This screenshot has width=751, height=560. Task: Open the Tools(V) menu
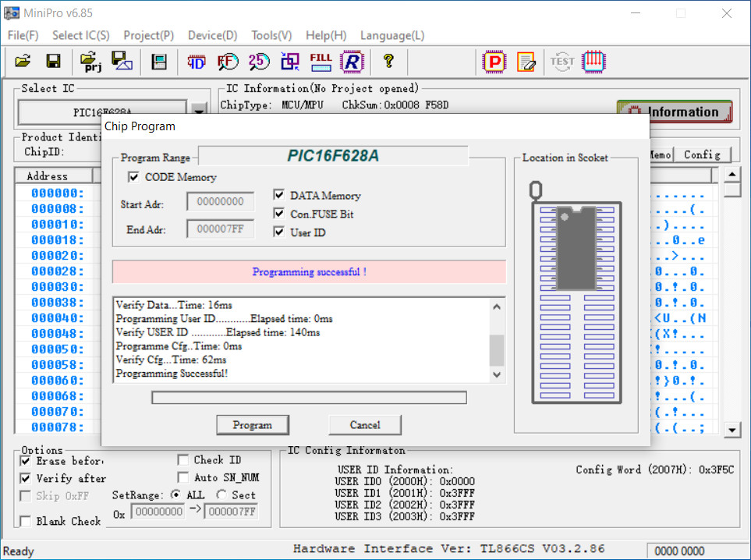[271, 35]
